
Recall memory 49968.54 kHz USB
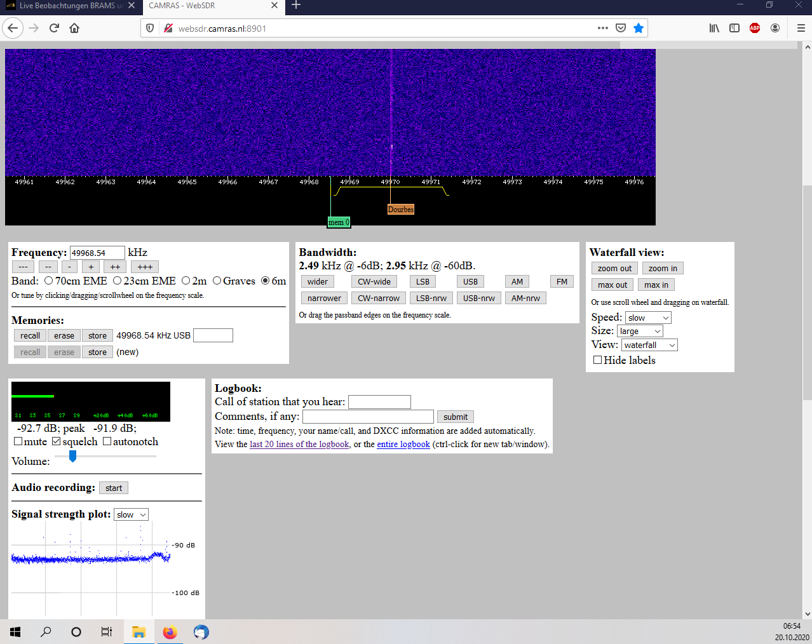click(30, 335)
